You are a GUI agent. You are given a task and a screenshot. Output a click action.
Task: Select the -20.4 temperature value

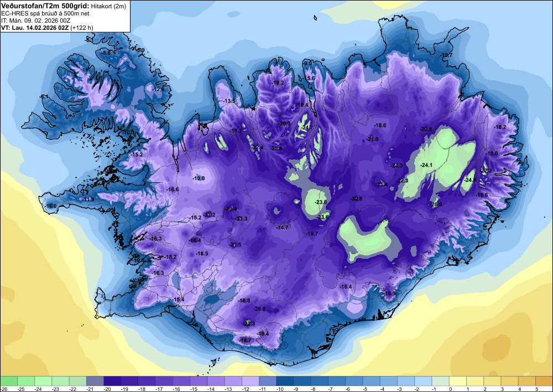[231, 208]
